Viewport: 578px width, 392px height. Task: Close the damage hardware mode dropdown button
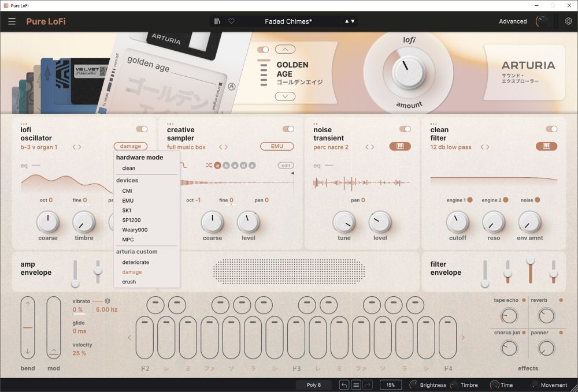tap(131, 146)
